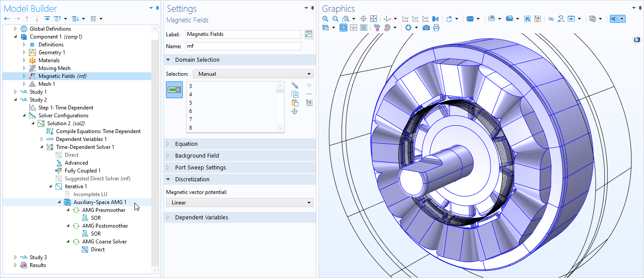
Task: Click the down arrow of the domain list scrollbar
Action: tap(280, 128)
